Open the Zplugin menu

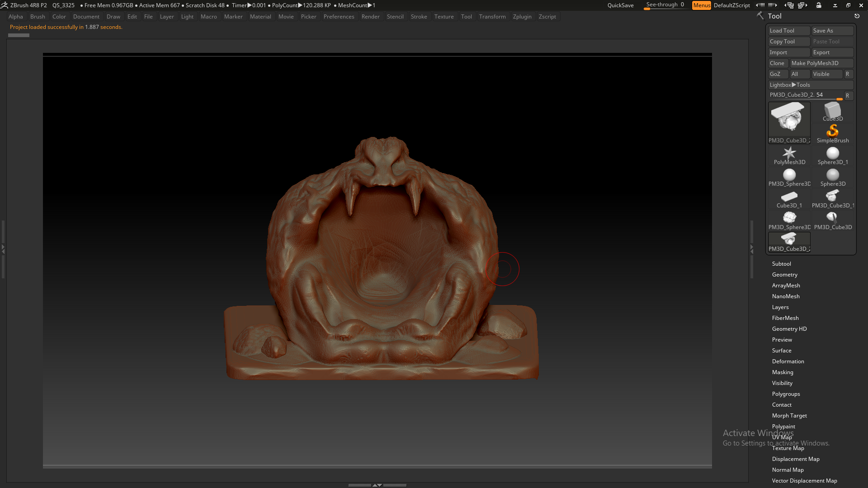click(522, 17)
